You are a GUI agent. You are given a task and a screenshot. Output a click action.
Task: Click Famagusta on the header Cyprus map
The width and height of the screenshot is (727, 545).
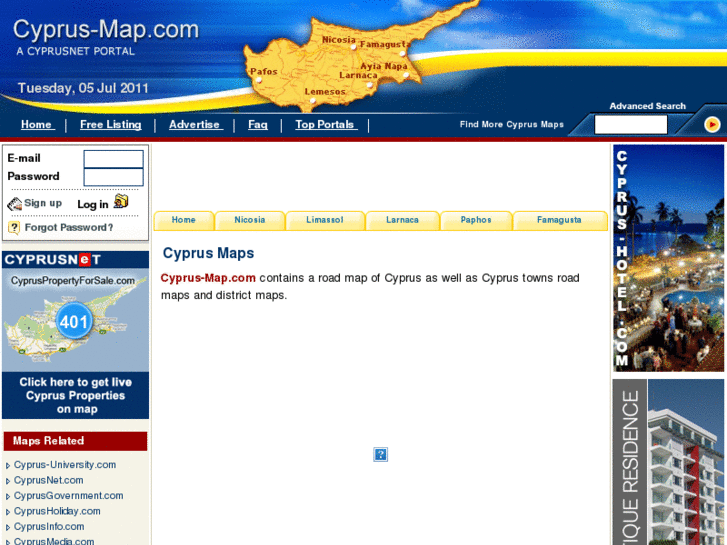(383, 45)
